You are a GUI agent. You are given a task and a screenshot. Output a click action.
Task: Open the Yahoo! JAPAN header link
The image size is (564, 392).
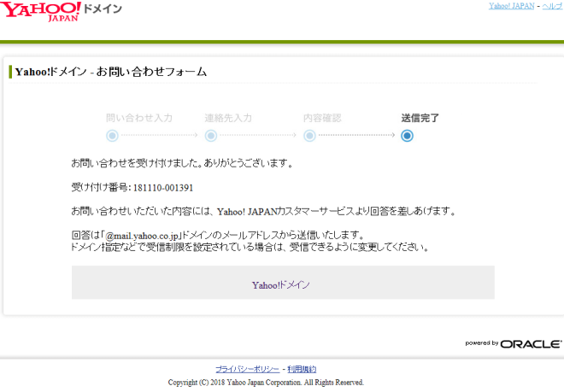[x=511, y=6]
